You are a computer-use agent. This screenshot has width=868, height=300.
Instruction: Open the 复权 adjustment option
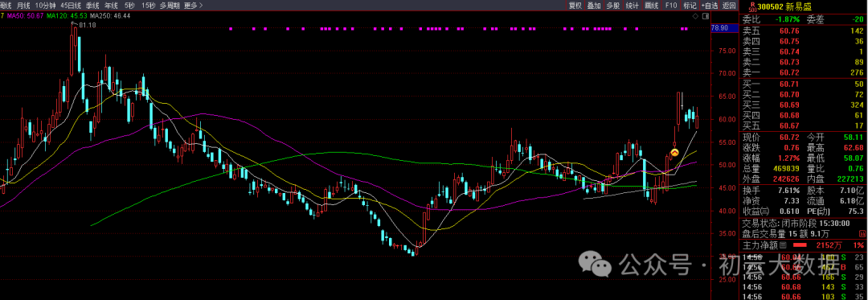tap(575, 6)
